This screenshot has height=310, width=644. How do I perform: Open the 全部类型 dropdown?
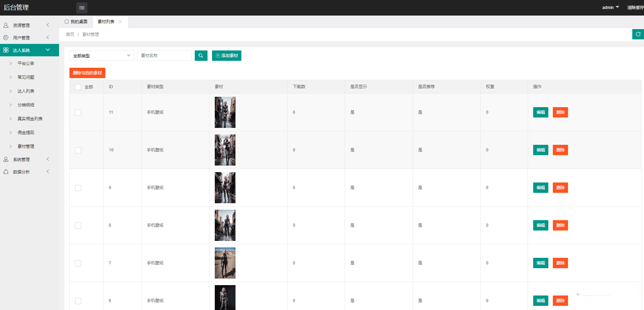coord(102,56)
